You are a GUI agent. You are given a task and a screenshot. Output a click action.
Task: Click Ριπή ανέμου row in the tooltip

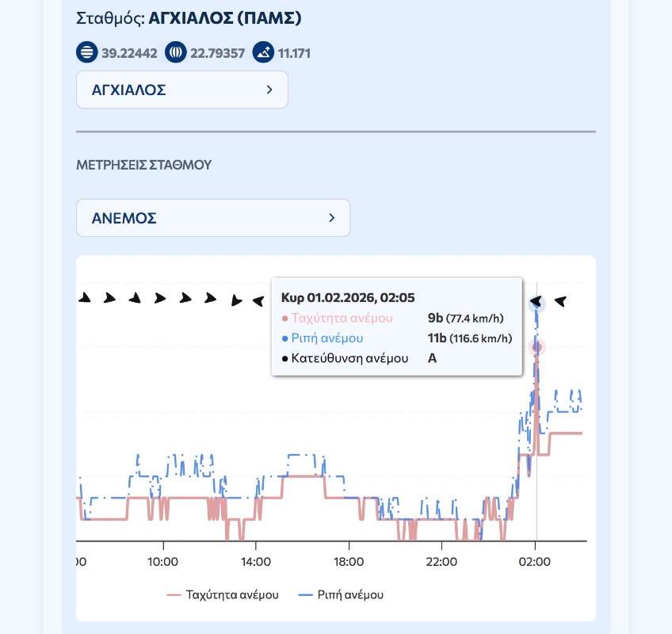coord(396,338)
